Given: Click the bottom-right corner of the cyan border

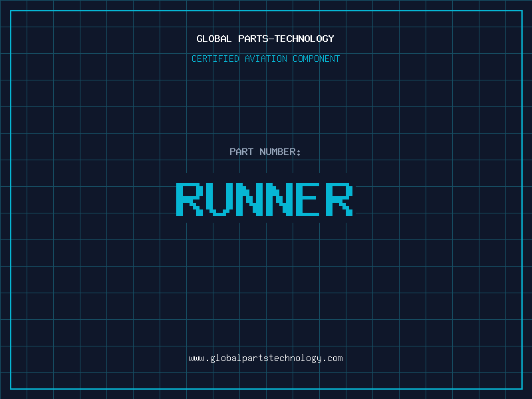Looking at the screenshot, I should [521, 388].
